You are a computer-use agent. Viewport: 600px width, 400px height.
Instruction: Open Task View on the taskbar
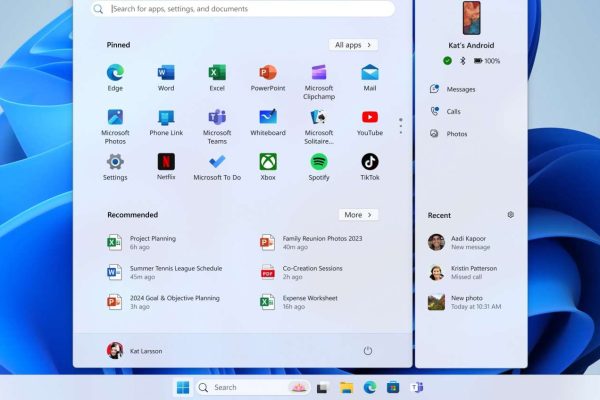pyautogui.click(x=322, y=388)
